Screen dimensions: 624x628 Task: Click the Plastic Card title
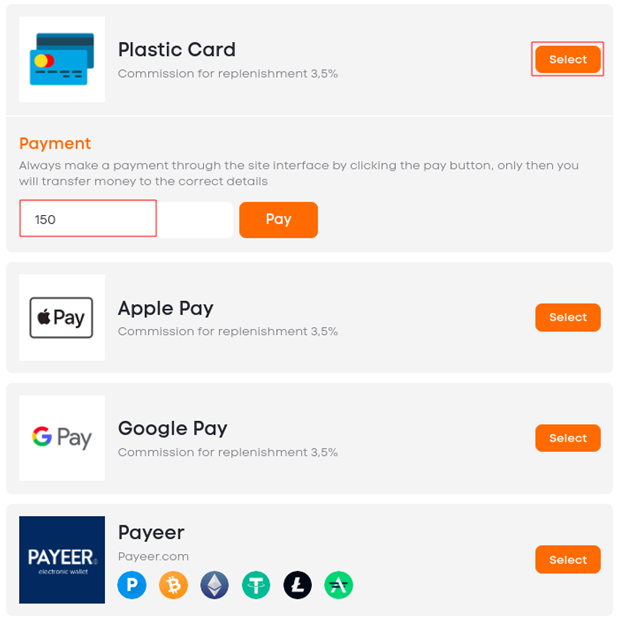click(x=177, y=50)
